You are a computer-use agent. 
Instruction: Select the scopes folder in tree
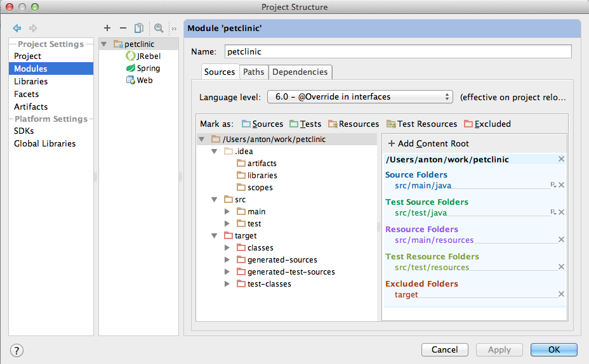click(255, 187)
